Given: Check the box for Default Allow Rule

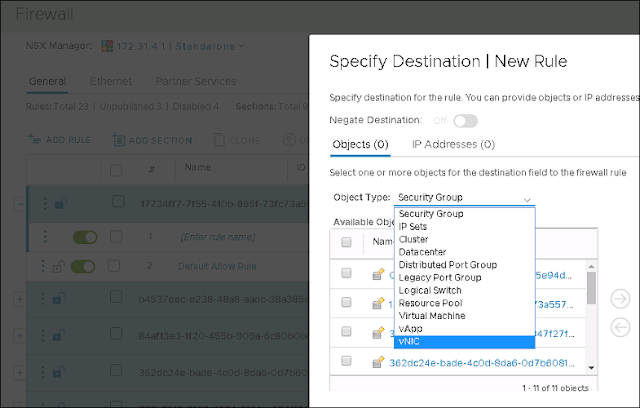Looking at the screenshot, I should coord(114,266).
